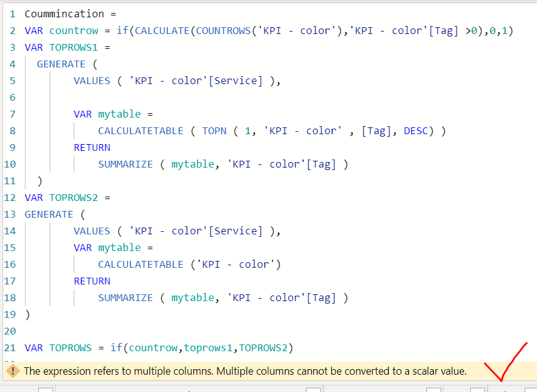
Task: Click the TOPROWS2 variable declaration on line 12
Action: 74,198
